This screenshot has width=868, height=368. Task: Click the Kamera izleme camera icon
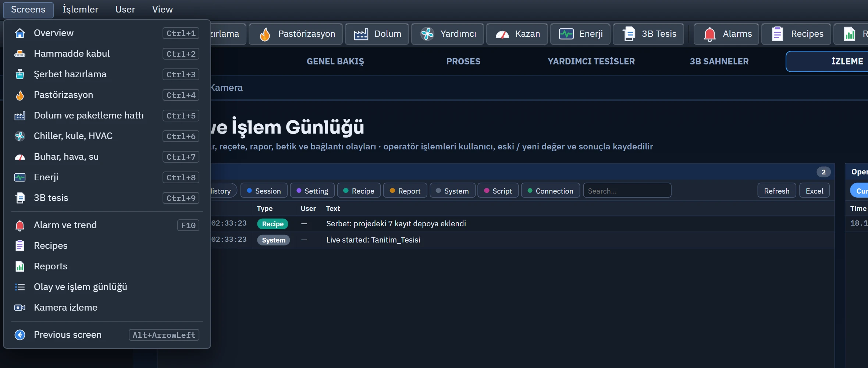[20, 308]
